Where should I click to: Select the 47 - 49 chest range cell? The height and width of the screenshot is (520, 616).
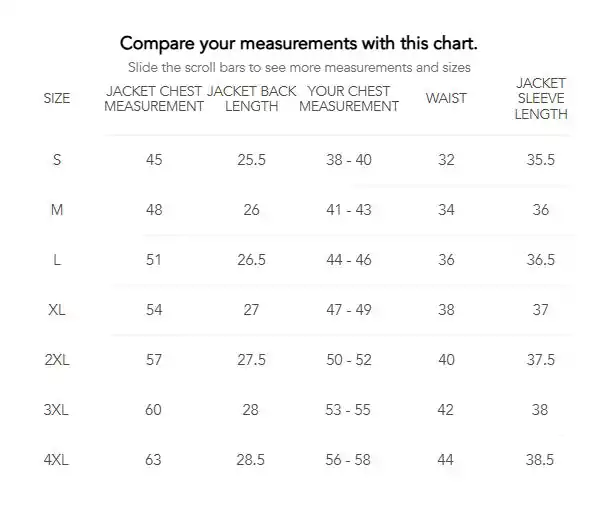(x=349, y=310)
